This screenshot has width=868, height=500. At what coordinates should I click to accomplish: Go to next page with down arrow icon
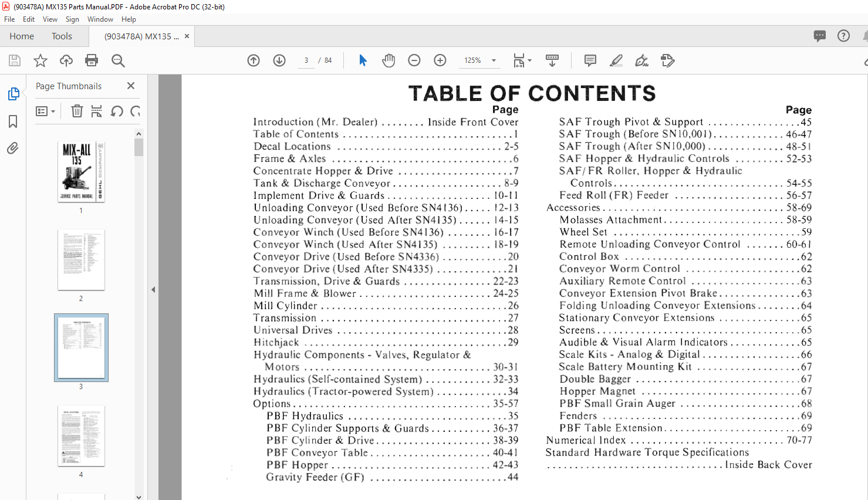[279, 60]
